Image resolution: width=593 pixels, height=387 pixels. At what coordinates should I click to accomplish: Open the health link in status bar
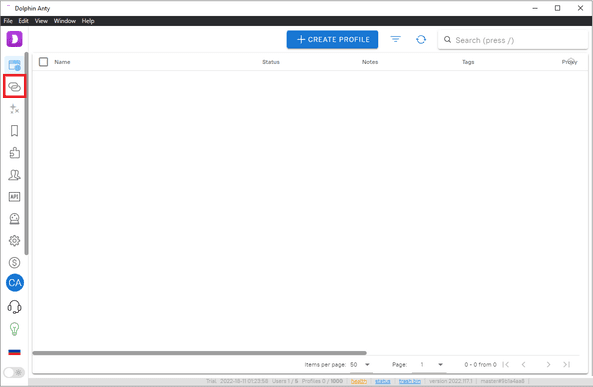click(x=359, y=381)
